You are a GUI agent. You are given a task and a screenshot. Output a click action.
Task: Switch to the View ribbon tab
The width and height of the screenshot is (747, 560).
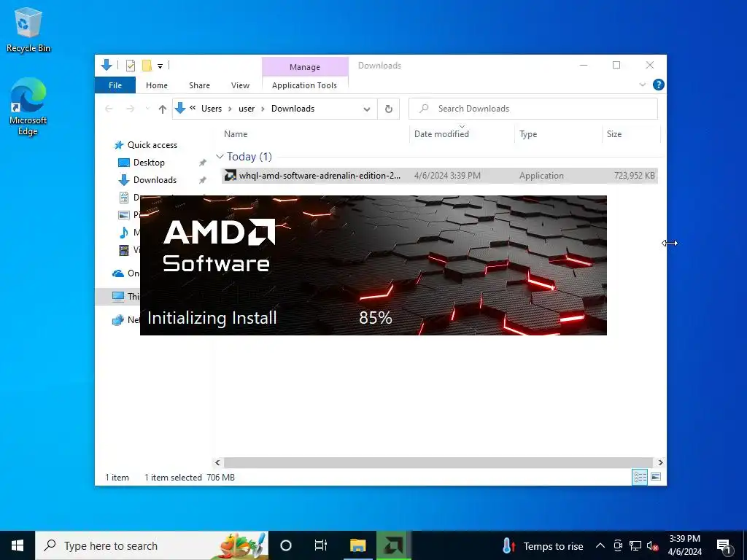click(240, 85)
